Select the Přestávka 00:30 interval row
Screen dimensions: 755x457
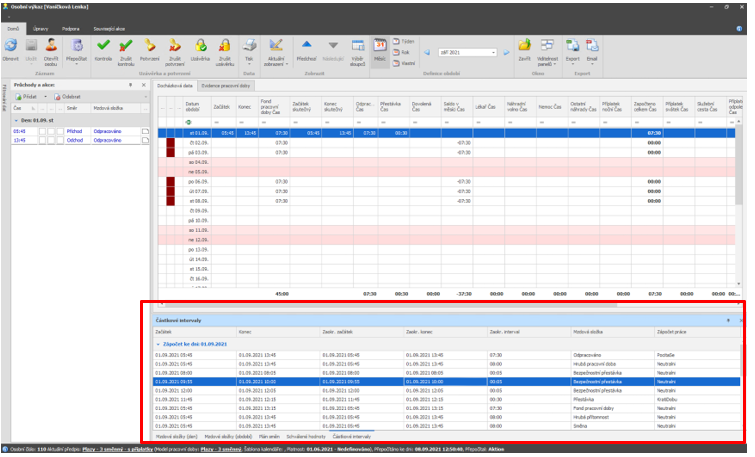point(446,400)
